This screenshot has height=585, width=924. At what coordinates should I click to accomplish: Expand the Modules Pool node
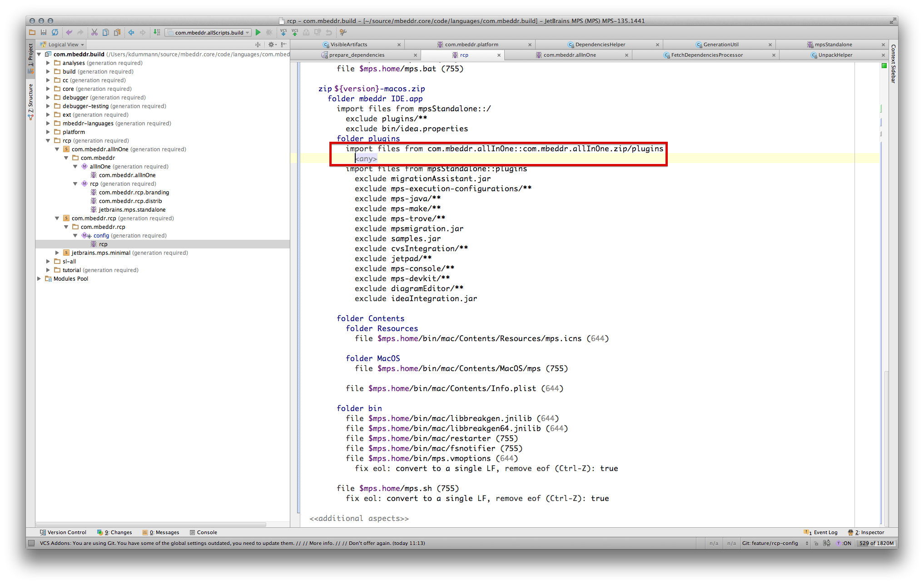coord(39,279)
